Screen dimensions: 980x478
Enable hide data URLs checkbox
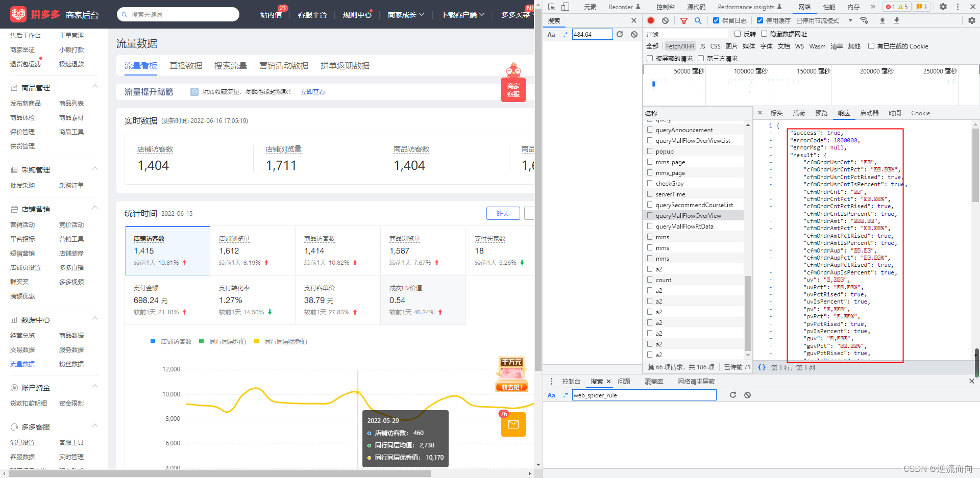click(764, 34)
